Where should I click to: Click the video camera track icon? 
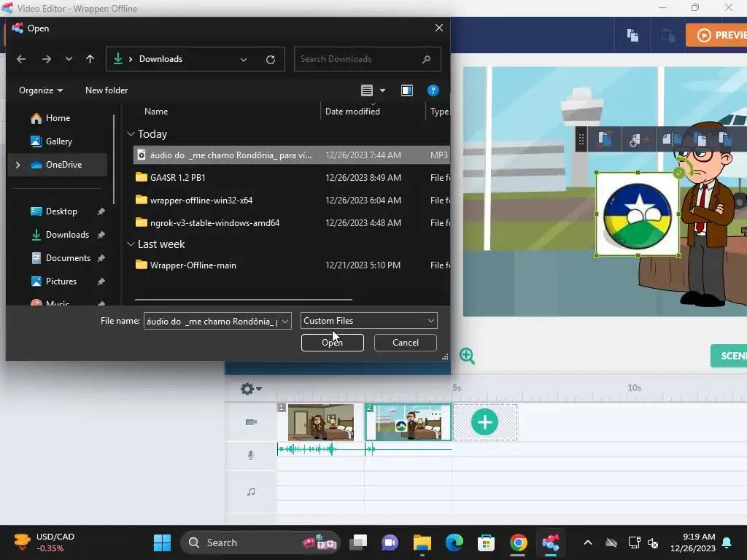pyautogui.click(x=251, y=422)
